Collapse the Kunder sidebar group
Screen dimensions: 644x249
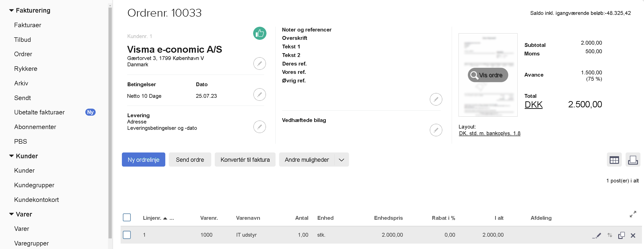[11, 156]
